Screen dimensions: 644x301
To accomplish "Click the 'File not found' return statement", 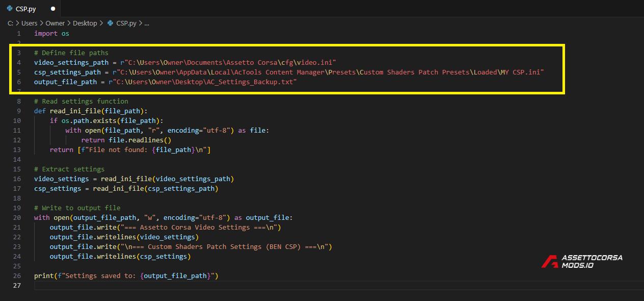I will (x=130, y=149).
